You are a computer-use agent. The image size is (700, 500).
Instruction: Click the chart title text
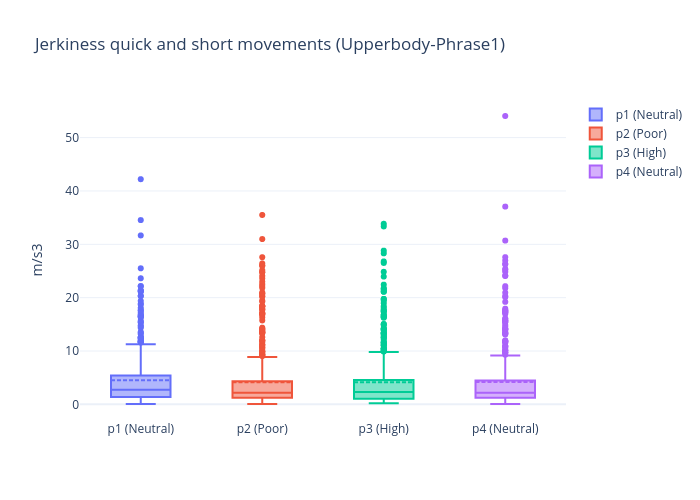[x=270, y=45]
